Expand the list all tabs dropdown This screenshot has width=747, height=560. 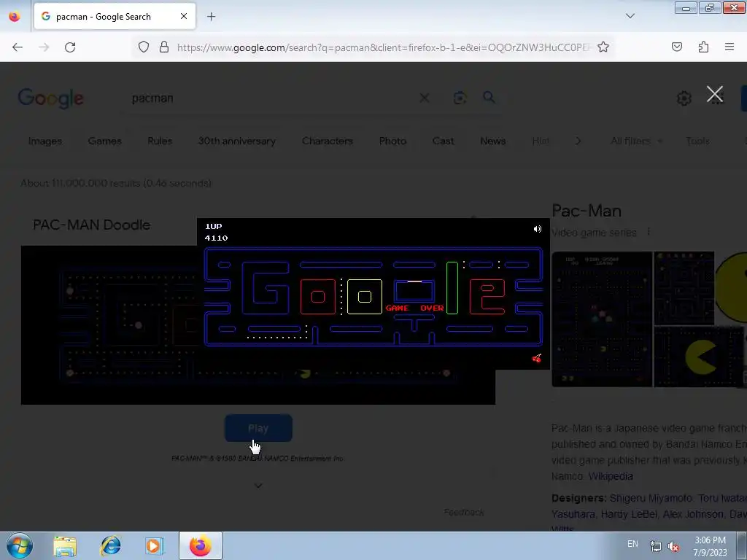[630, 16]
